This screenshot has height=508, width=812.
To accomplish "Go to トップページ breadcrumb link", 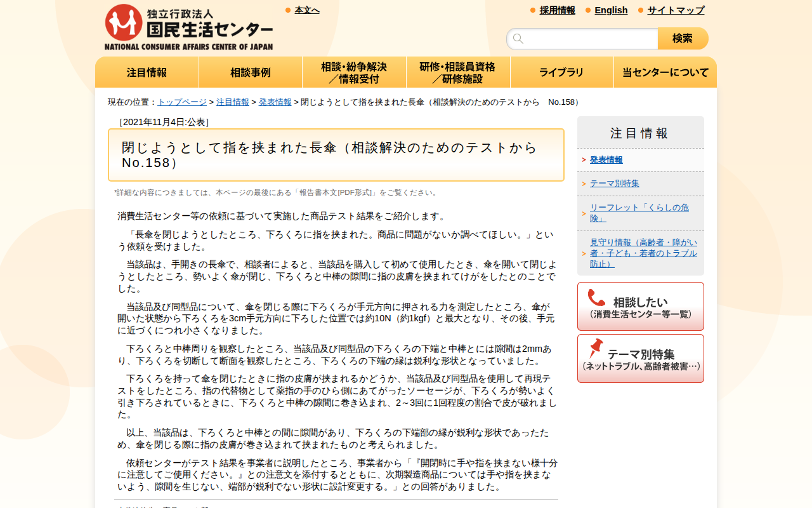I will [x=182, y=102].
